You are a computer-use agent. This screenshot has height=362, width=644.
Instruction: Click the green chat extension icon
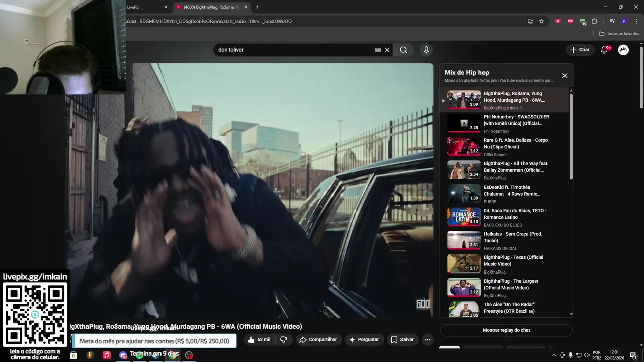[x=583, y=22]
